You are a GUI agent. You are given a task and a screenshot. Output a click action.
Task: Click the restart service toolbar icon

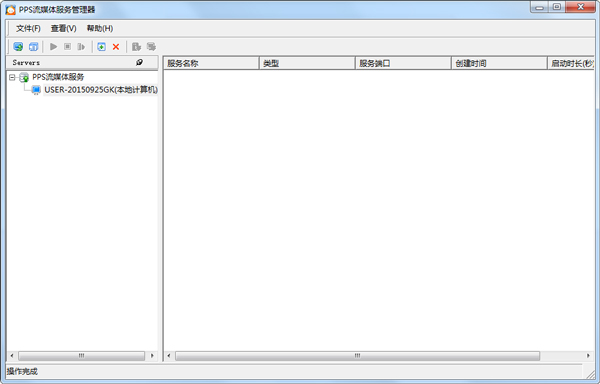click(x=81, y=47)
